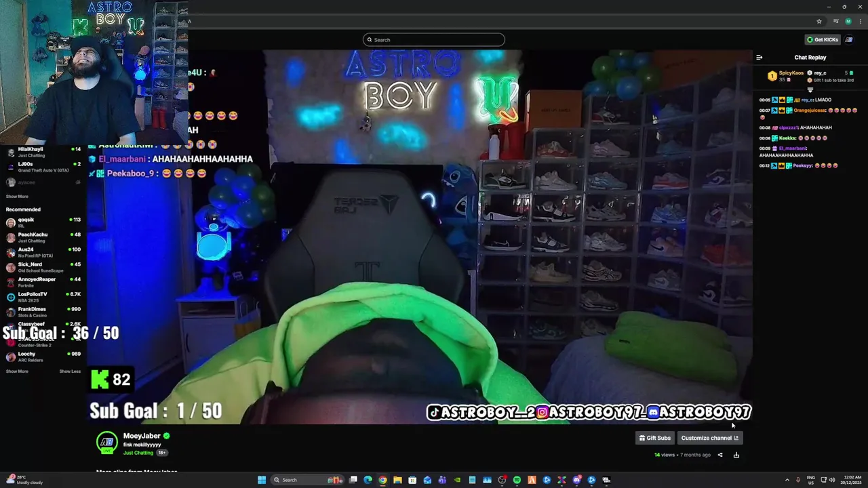Open Chrome three-dot menu
This screenshot has height=488, width=868.
coord(860,22)
